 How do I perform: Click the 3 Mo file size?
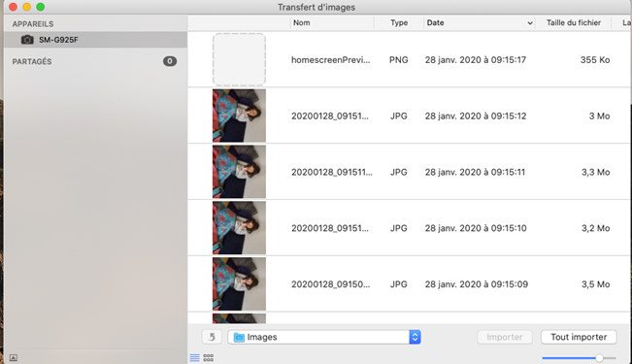599,116
